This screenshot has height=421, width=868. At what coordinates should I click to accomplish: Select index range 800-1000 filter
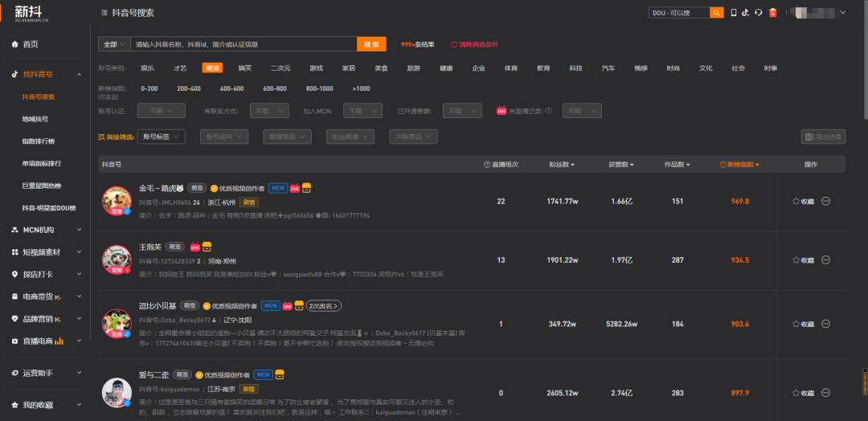[x=319, y=88]
